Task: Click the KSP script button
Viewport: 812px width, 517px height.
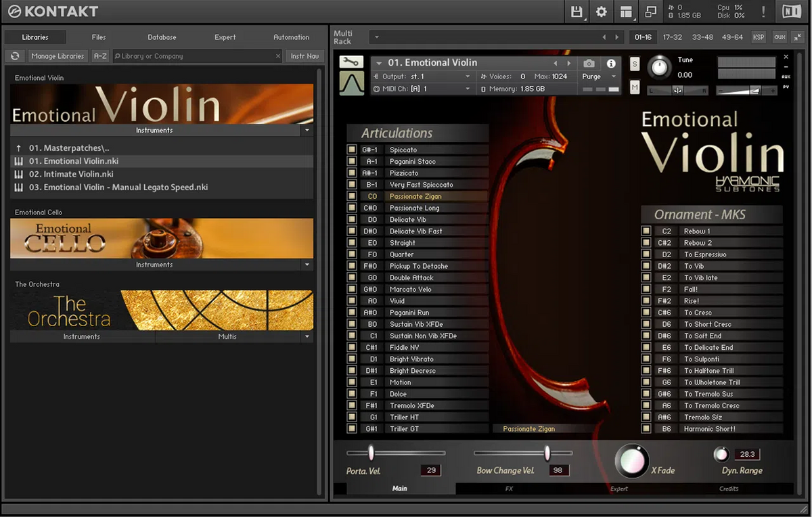Action: tap(759, 37)
